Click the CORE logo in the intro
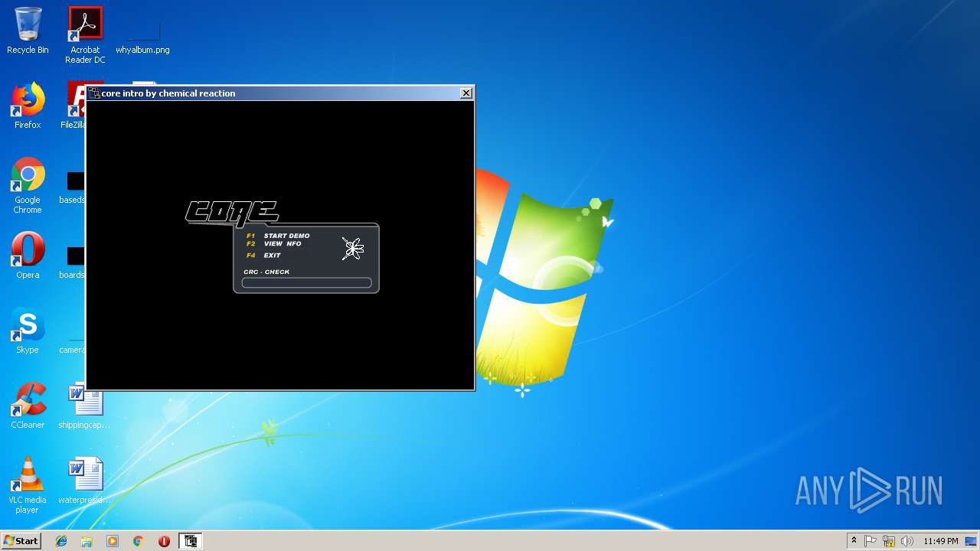The width and height of the screenshot is (980, 551). [232, 213]
